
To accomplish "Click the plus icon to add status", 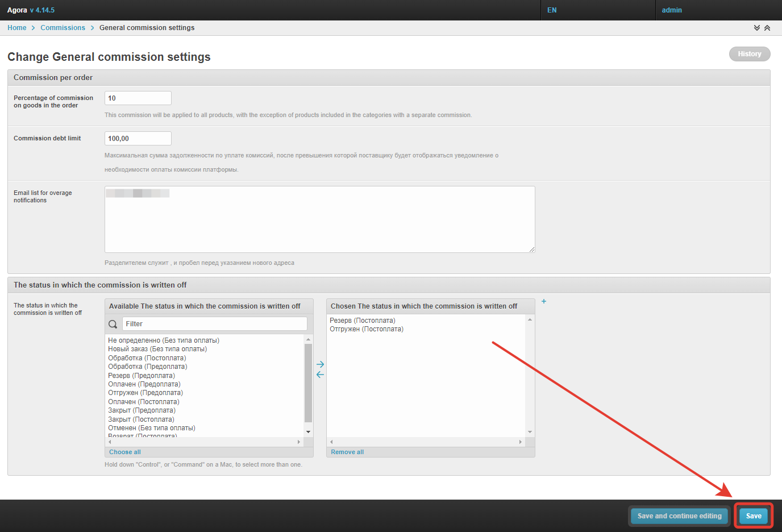I will pyautogui.click(x=544, y=301).
